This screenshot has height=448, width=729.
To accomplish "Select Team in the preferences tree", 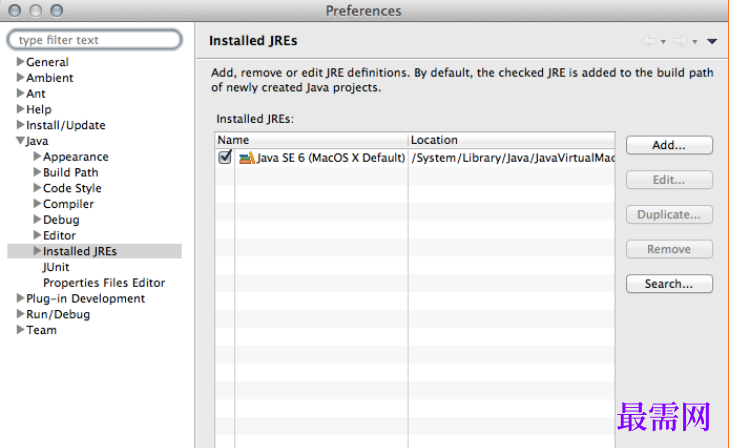I will [41, 330].
